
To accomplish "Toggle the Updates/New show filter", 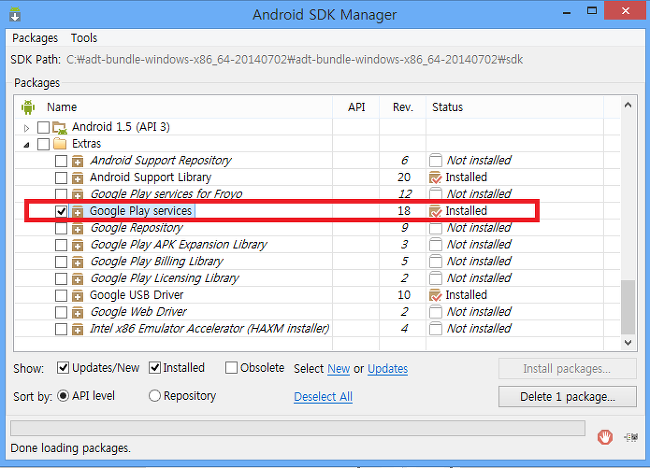I will tap(63, 368).
